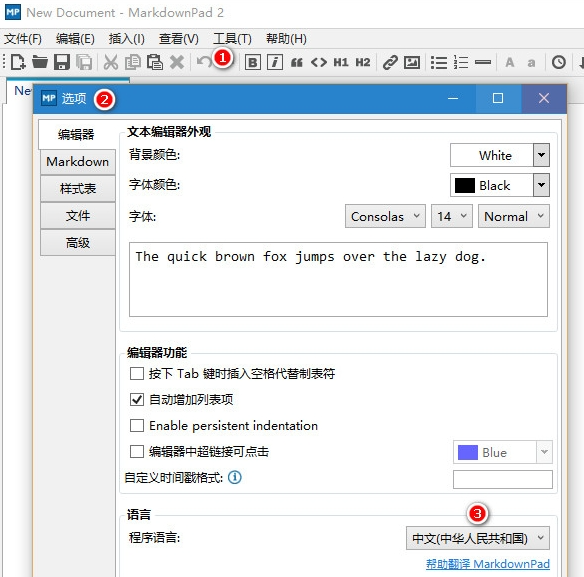Open font size 14 dropdown
This screenshot has width=584, height=577.
tap(452, 216)
